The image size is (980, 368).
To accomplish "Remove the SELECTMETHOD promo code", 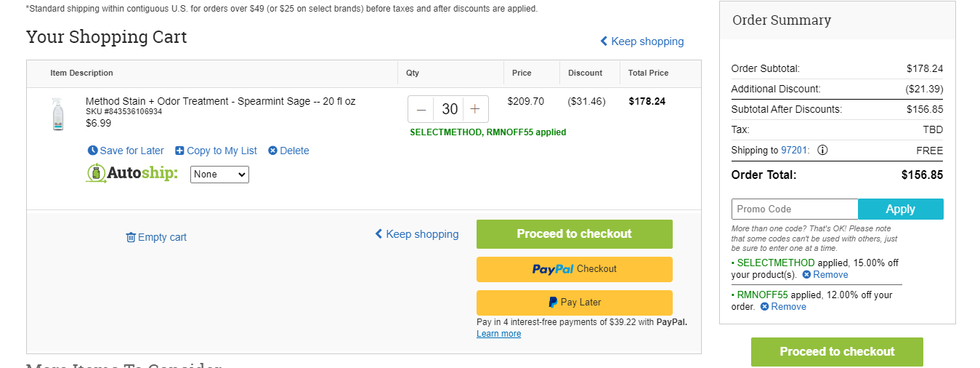I will 825,275.
